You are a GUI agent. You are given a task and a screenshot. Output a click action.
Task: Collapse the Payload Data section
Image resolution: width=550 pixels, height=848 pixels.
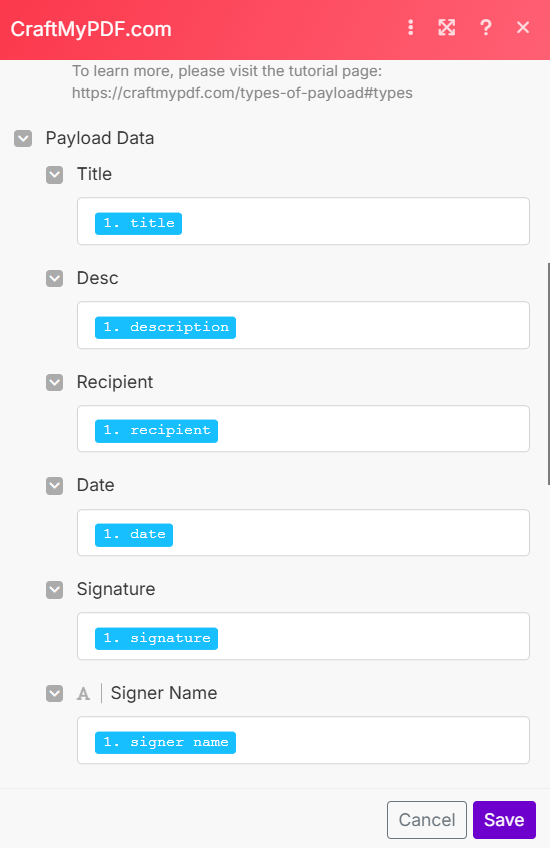pos(23,138)
